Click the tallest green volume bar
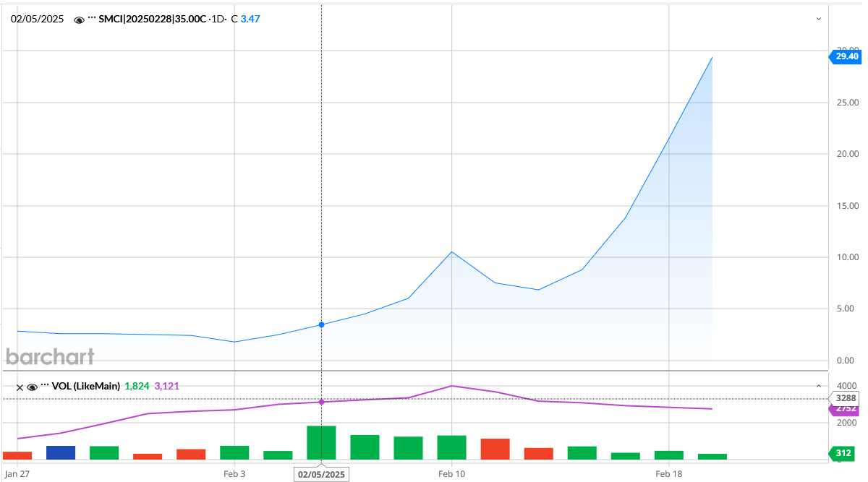The image size is (868, 482). coord(321,442)
